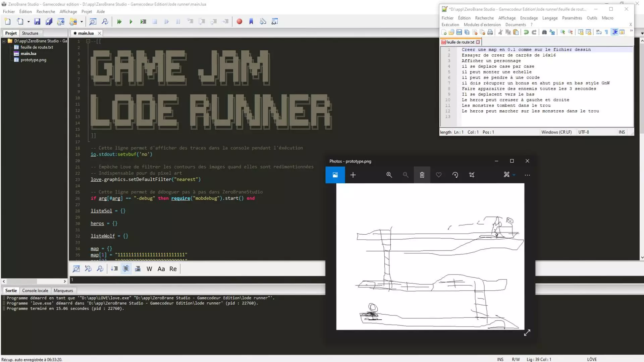644x362 pixels.
Task: Toggle whole word W search option
Action: [x=149, y=269]
